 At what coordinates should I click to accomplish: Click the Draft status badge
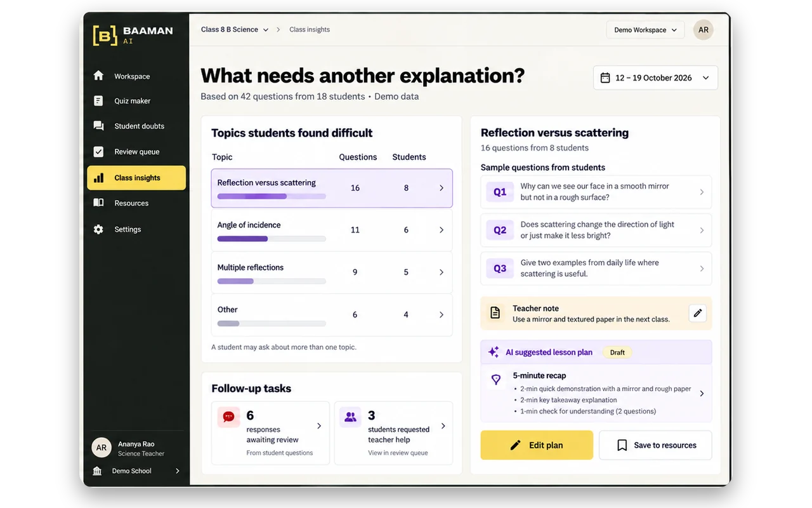(x=617, y=352)
